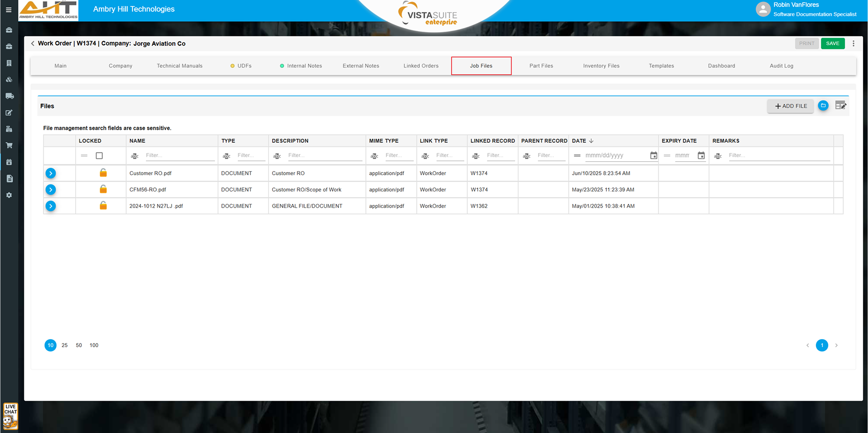Click the back arrow beside Work Order

coord(33,43)
